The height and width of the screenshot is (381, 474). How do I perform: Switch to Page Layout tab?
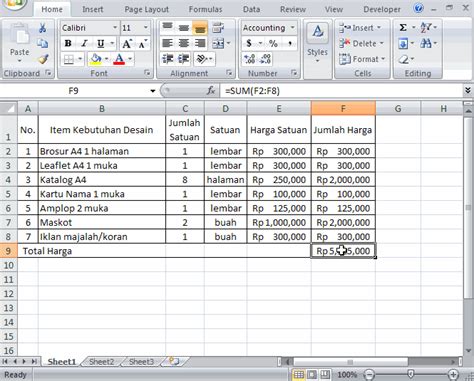(x=147, y=9)
